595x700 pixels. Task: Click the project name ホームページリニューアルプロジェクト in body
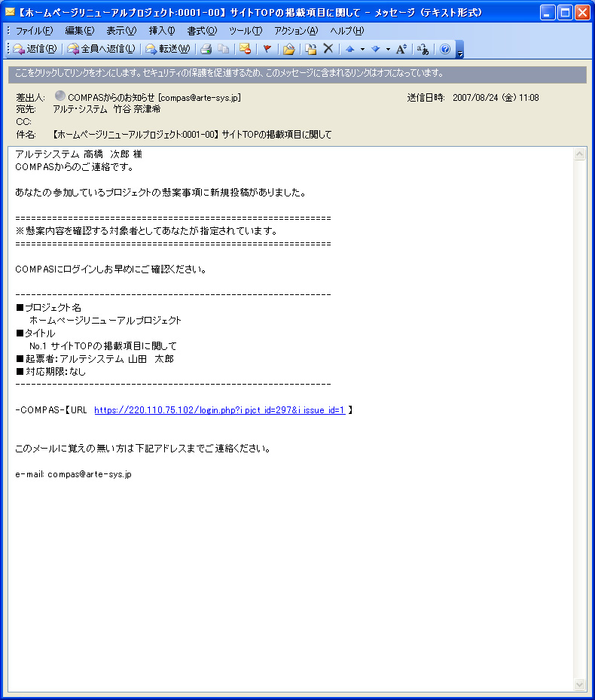click(x=105, y=321)
